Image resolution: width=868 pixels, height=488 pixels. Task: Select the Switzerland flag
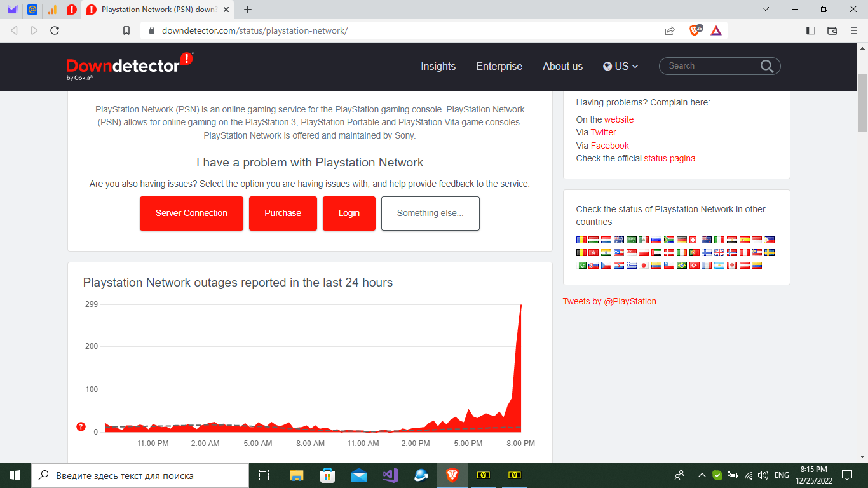click(x=693, y=240)
